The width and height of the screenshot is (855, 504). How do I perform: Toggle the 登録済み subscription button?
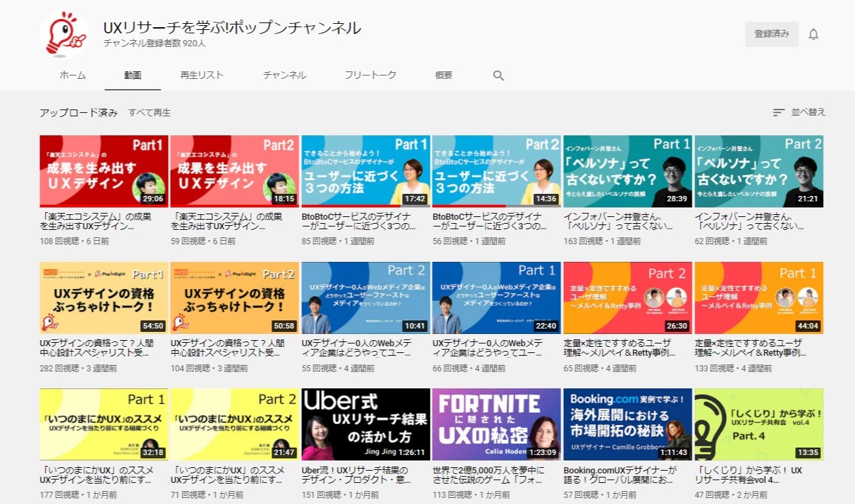click(771, 34)
